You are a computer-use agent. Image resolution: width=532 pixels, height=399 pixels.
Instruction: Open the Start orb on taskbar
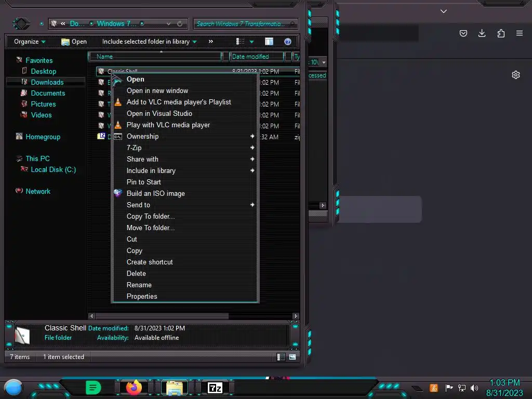tap(14, 388)
